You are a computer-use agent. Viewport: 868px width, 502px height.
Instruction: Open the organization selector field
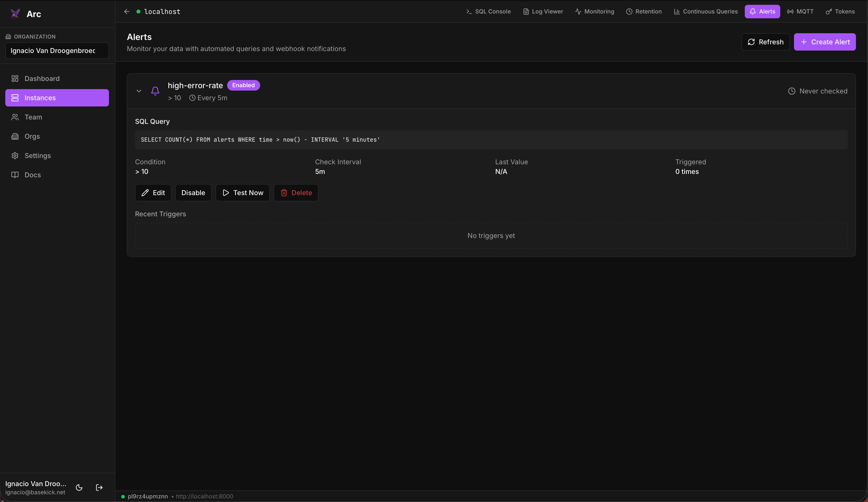tap(57, 51)
